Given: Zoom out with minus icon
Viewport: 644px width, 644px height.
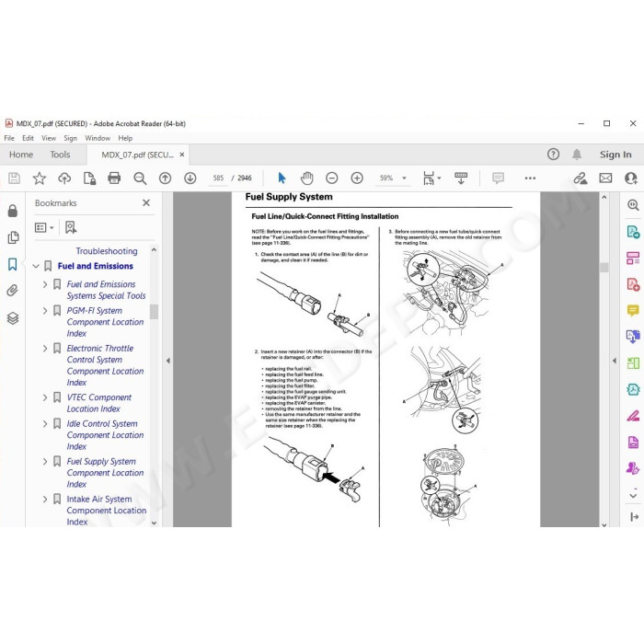Looking at the screenshot, I should click(332, 178).
